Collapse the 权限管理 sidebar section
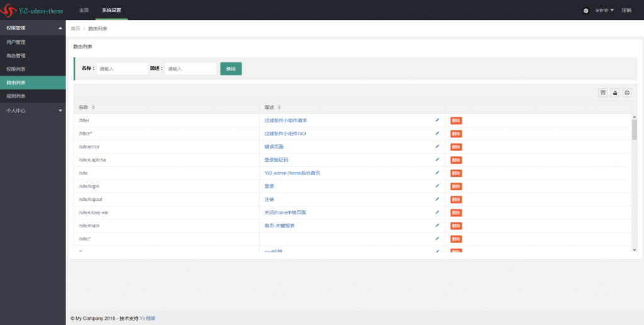 (33, 28)
